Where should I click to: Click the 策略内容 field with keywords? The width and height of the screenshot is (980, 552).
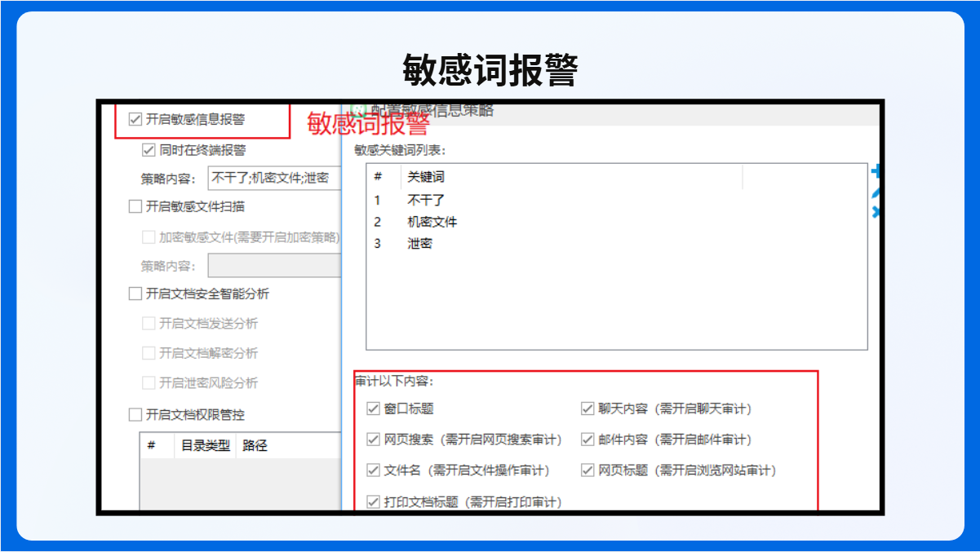[x=274, y=177]
